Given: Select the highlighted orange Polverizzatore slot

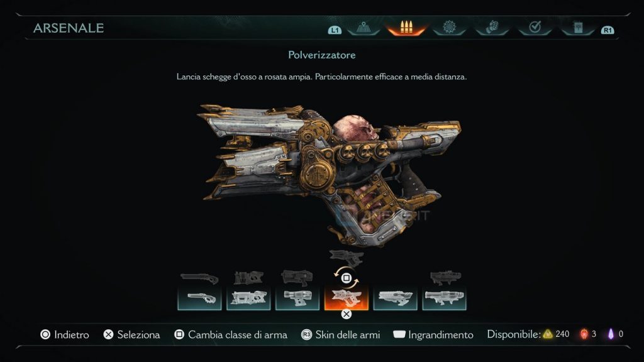Looking at the screenshot, I should [347, 297].
